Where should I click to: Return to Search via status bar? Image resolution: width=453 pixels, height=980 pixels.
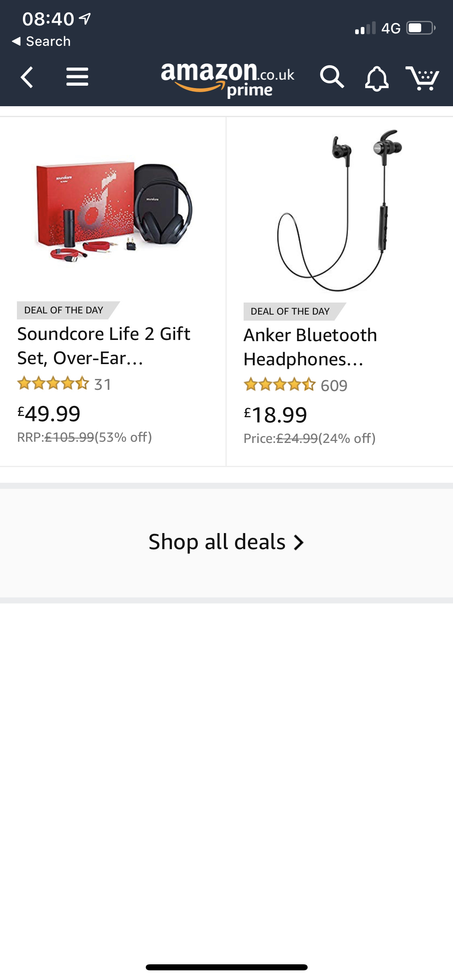click(x=41, y=41)
